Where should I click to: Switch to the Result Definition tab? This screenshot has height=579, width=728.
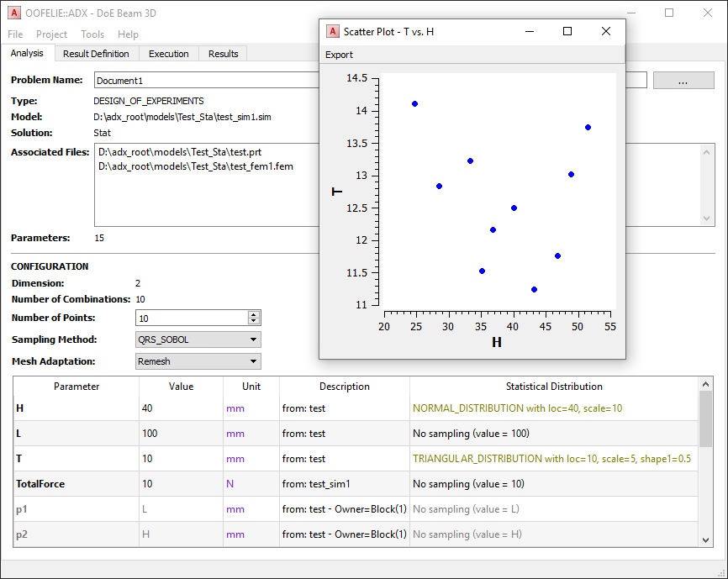[97, 53]
